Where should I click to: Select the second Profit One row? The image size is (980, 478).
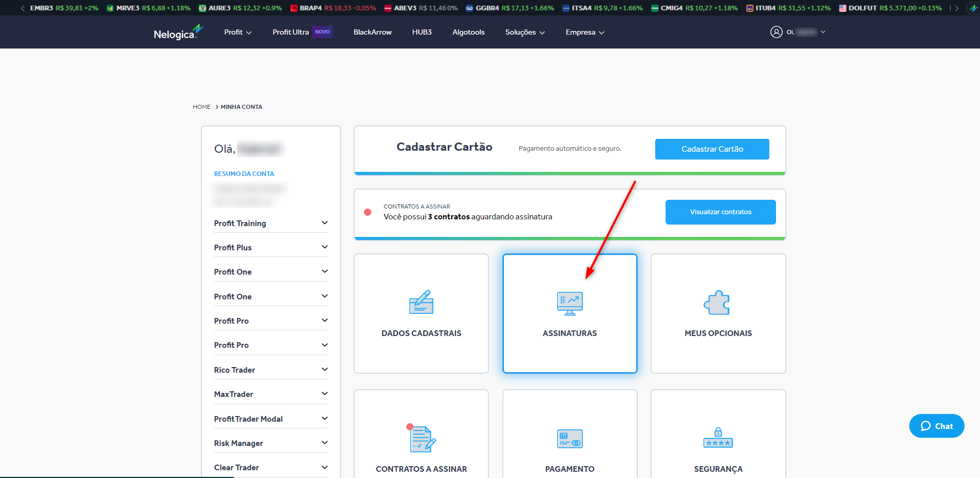(x=271, y=296)
